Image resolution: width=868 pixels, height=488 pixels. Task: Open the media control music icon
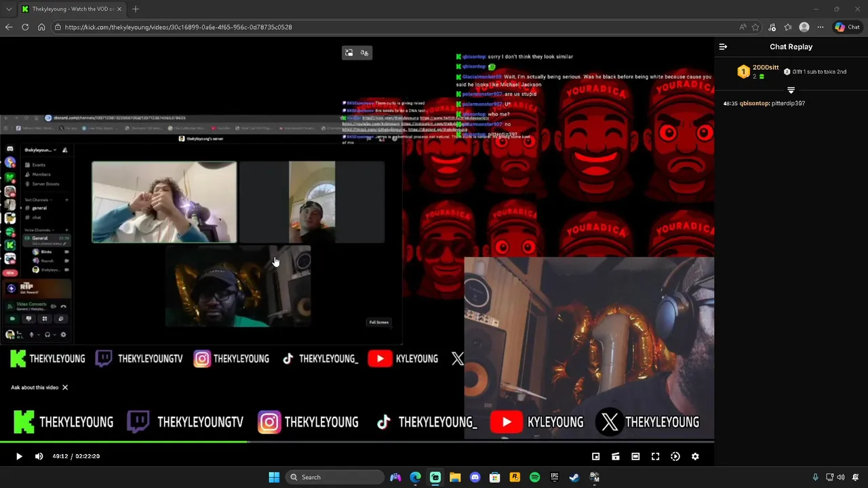coord(772,27)
